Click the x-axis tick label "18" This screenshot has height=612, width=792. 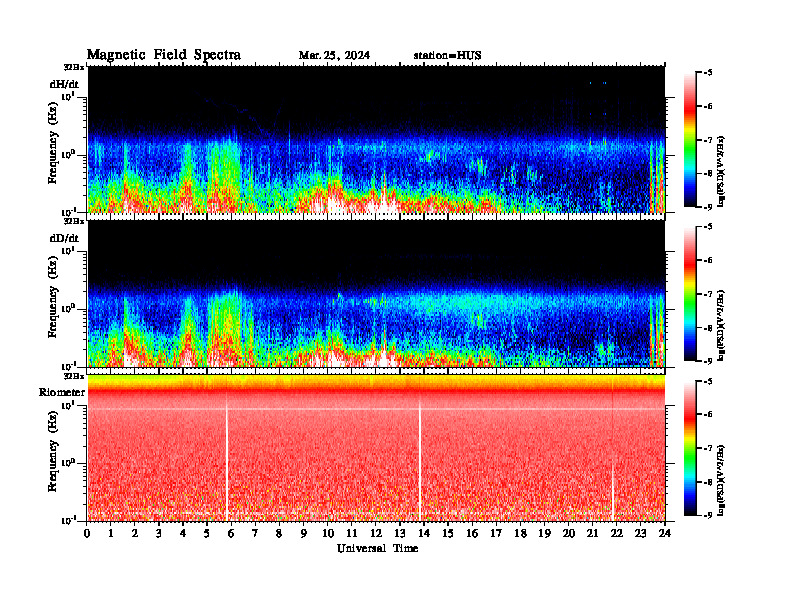[520, 533]
